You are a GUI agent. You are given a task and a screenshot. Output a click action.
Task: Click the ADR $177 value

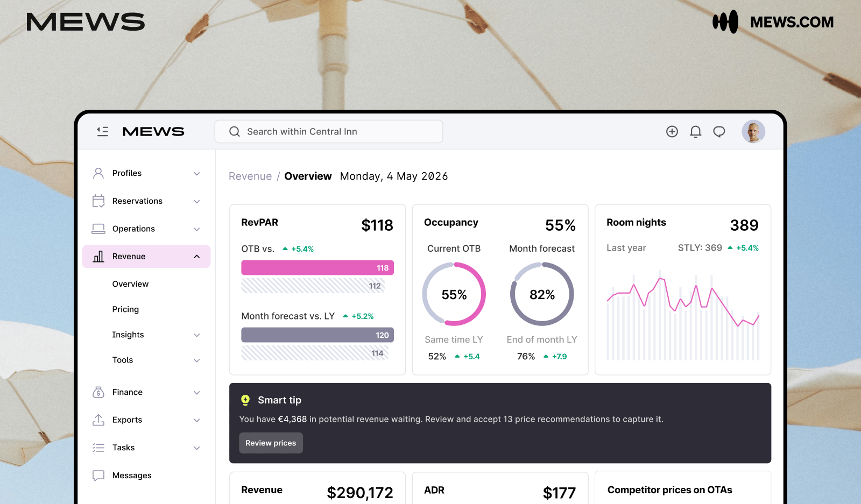pos(559,493)
